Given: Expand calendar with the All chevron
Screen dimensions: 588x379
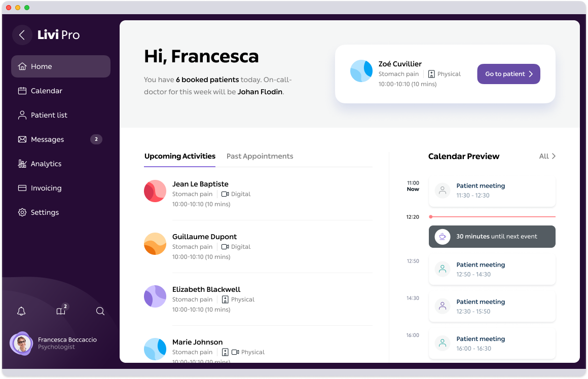Looking at the screenshot, I should tap(547, 156).
